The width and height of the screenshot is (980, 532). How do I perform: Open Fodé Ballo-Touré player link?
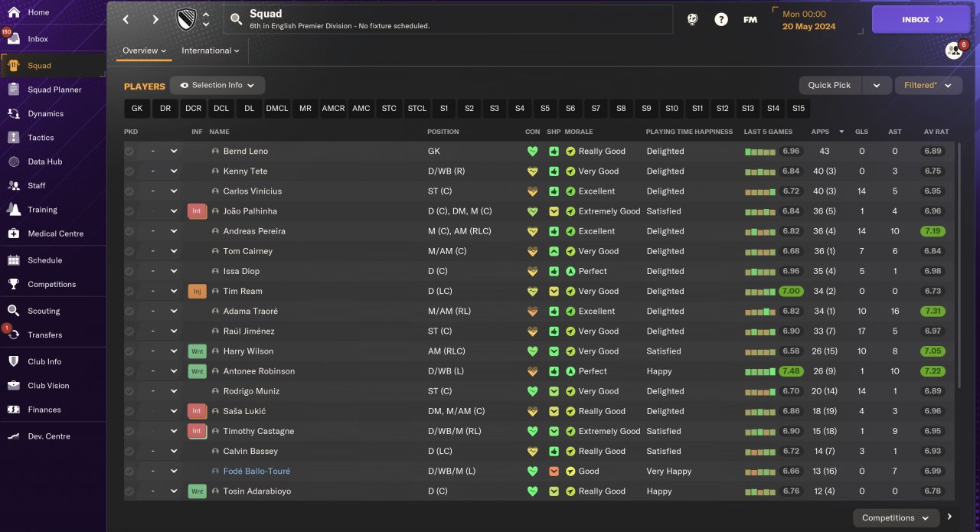coord(256,472)
